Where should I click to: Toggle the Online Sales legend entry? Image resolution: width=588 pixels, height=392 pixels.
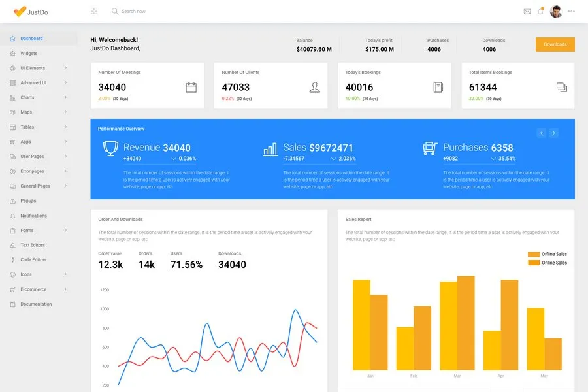[547, 263]
